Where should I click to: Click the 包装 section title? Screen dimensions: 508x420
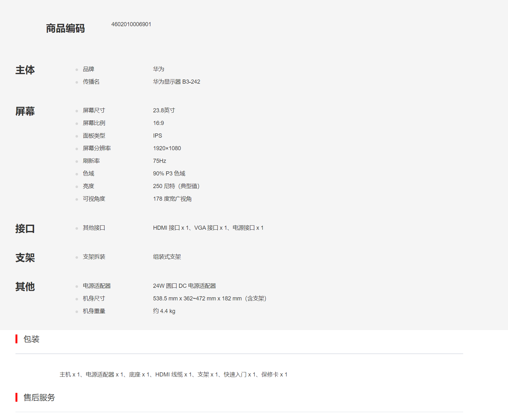(31, 339)
